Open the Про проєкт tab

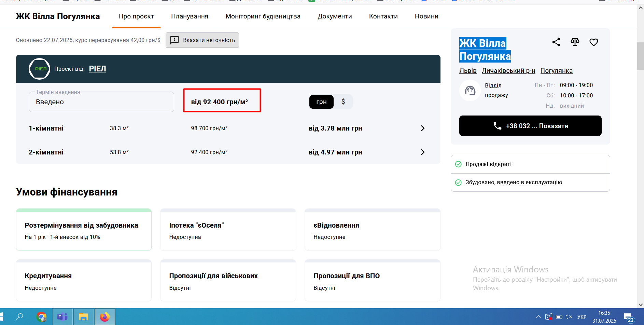(x=136, y=16)
